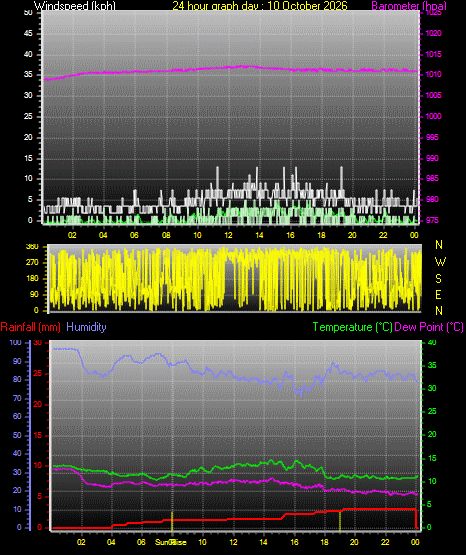Image resolution: width=466 pixels, height=555 pixels.
Task: Click barometer axis value 1005
Action: (433, 96)
